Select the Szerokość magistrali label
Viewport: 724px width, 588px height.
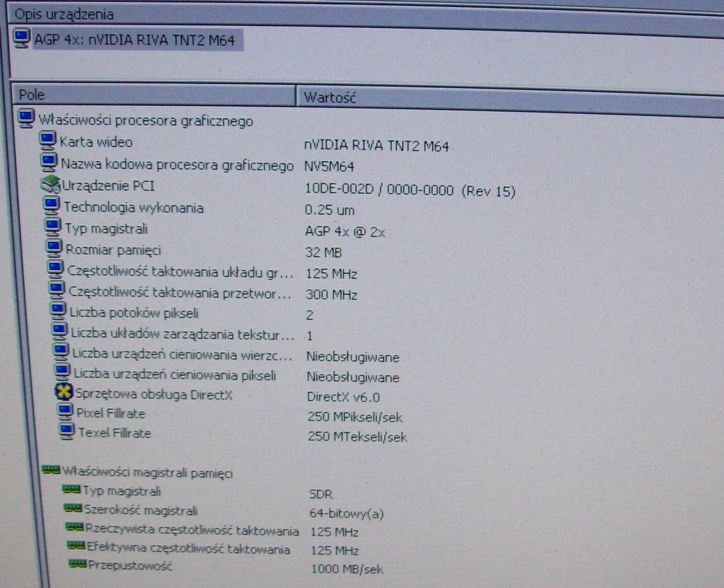coord(141,511)
